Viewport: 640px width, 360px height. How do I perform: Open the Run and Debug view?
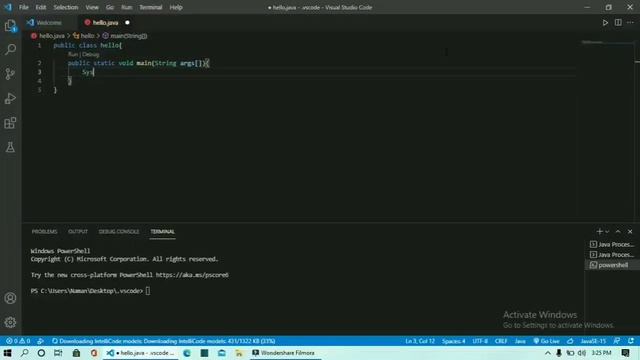coord(11,98)
